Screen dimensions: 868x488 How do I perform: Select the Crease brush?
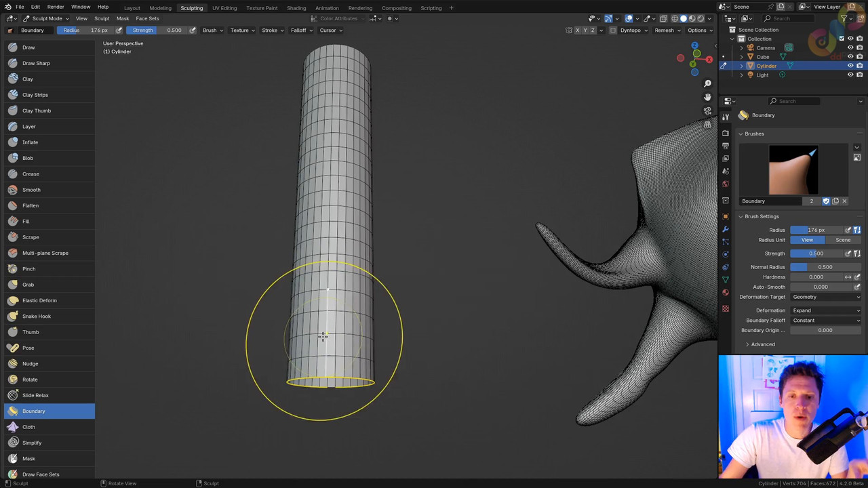coord(49,174)
